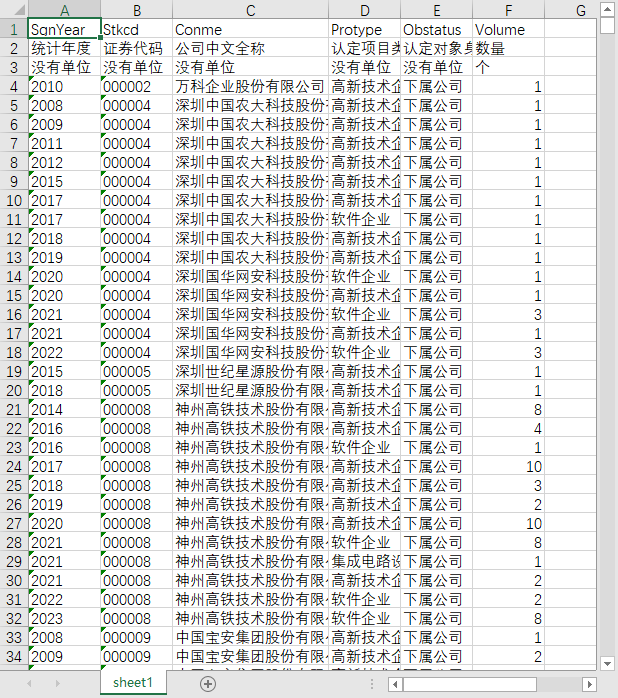Select the Stkcd cell
The image size is (618, 698).
coord(137,29)
